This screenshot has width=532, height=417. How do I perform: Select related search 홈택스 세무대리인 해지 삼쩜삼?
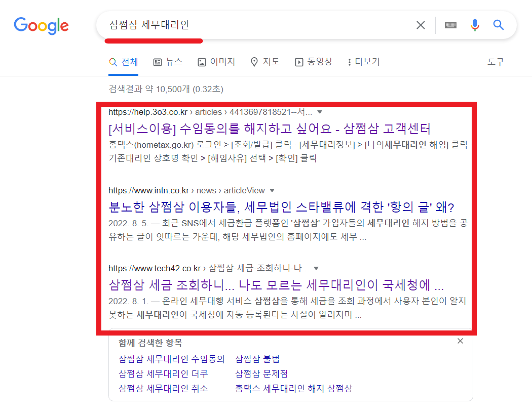point(294,388)
